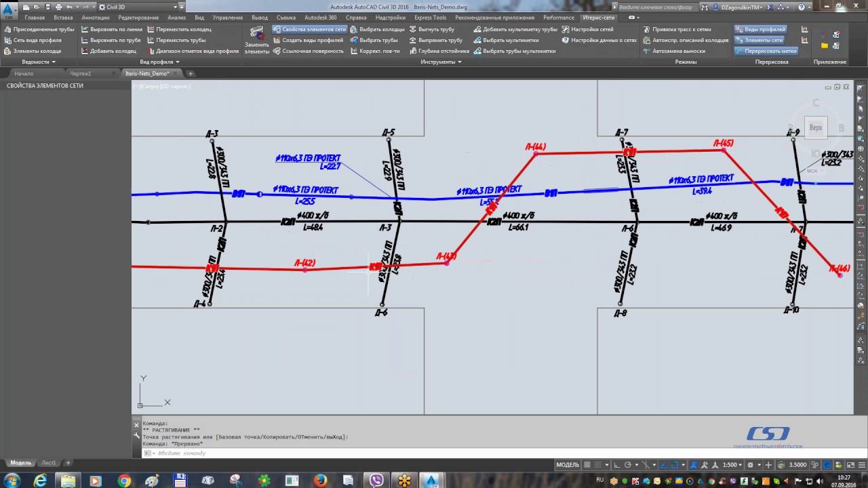
Task: Select the Итерис-сети ribbon tab
Action: coord(599,18)
